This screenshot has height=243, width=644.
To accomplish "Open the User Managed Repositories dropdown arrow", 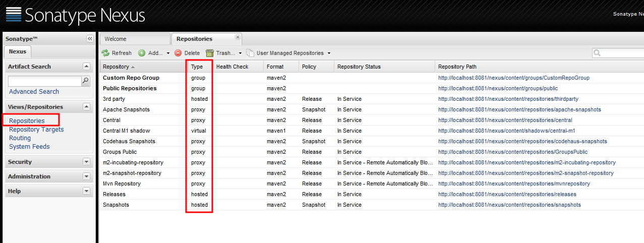I will click(x=329, y=53).
